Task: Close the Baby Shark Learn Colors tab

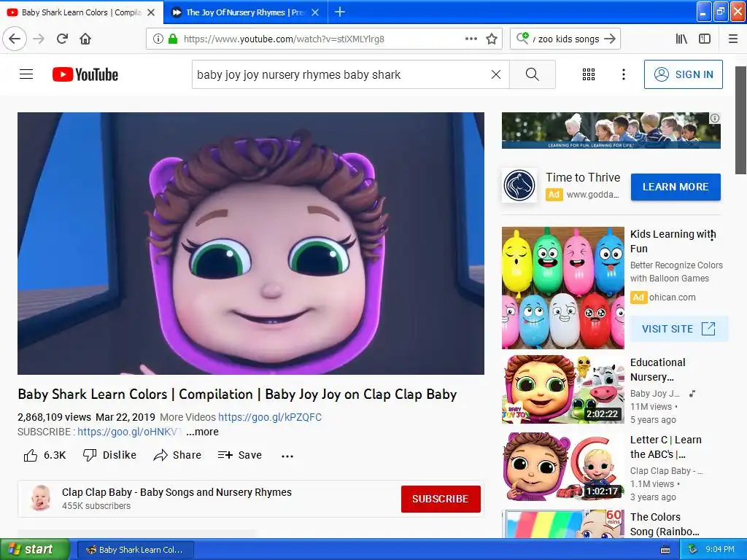Action: (151, 12)
